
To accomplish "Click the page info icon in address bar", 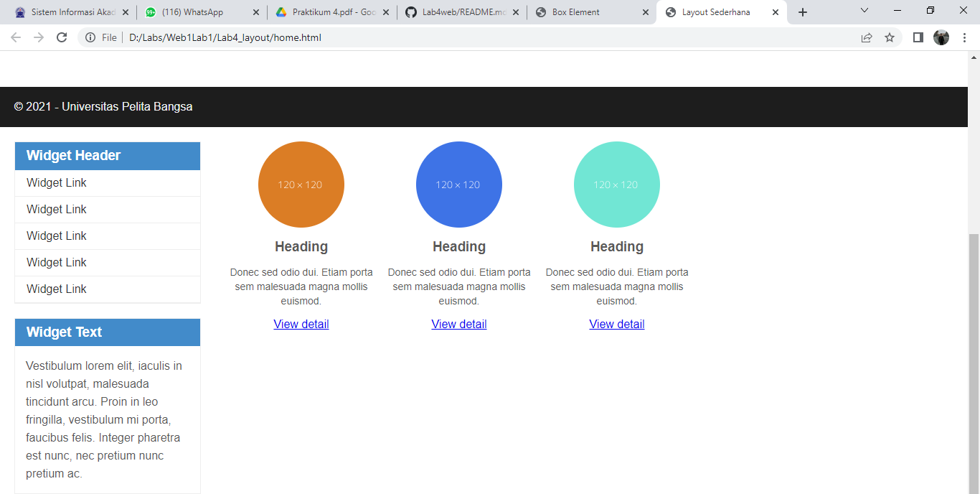I will pos(90,37).
